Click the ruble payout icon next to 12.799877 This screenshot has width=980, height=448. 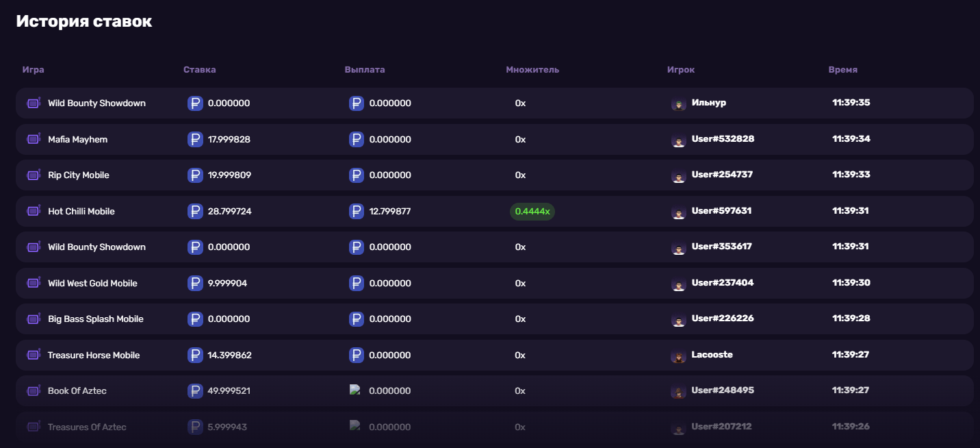click(357, 211)
